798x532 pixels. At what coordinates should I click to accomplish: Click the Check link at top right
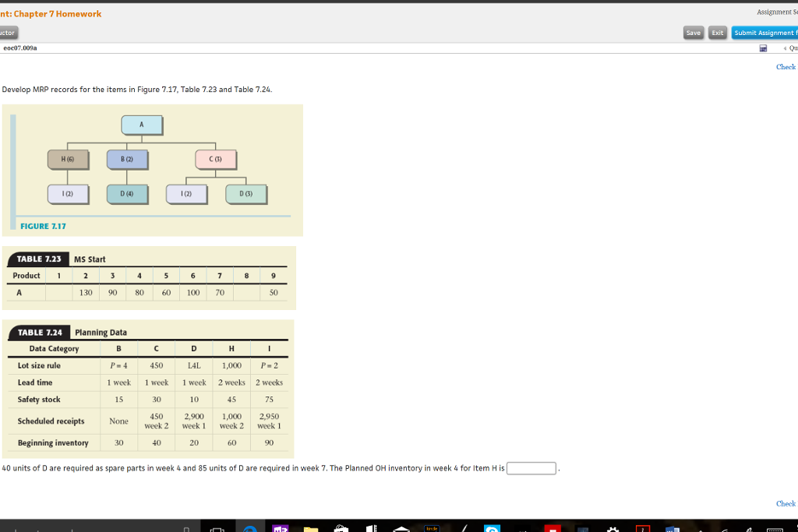click(x=785, y=67)
